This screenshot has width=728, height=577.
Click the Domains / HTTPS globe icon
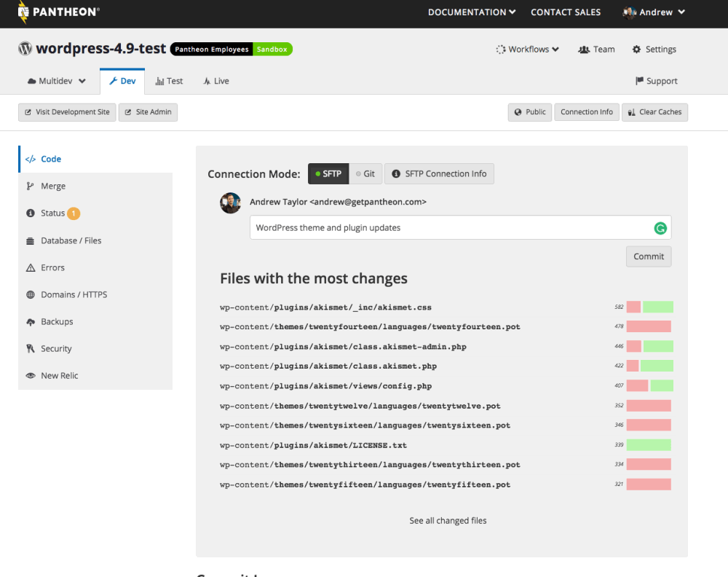[31, 294]
